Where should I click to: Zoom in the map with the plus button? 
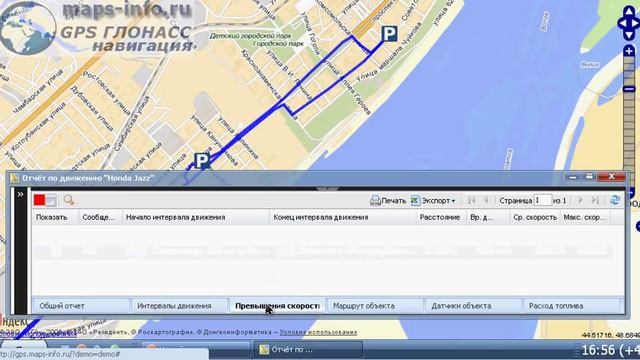(x=629, y=51)
